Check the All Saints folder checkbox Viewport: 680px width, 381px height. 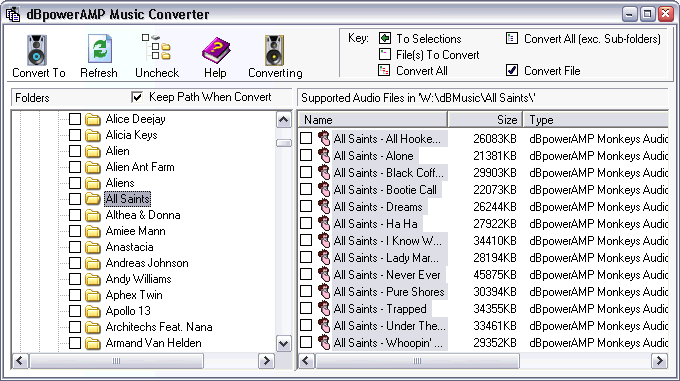[x=75, y=199]
